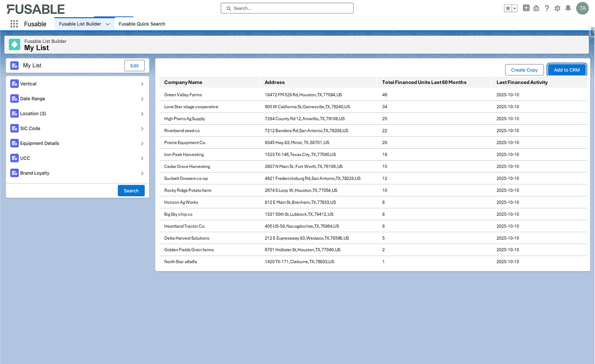Open the Fusable List Builder tab dropdown

[x=108, y=24]
